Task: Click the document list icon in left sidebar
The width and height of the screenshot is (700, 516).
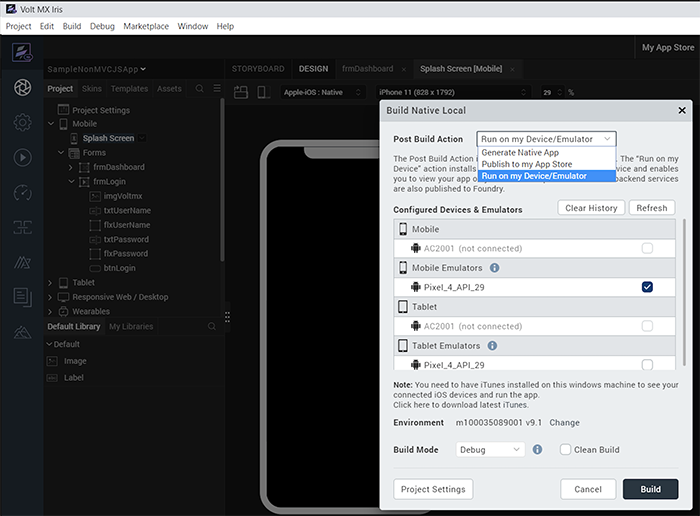Action: tap(22, 296)
